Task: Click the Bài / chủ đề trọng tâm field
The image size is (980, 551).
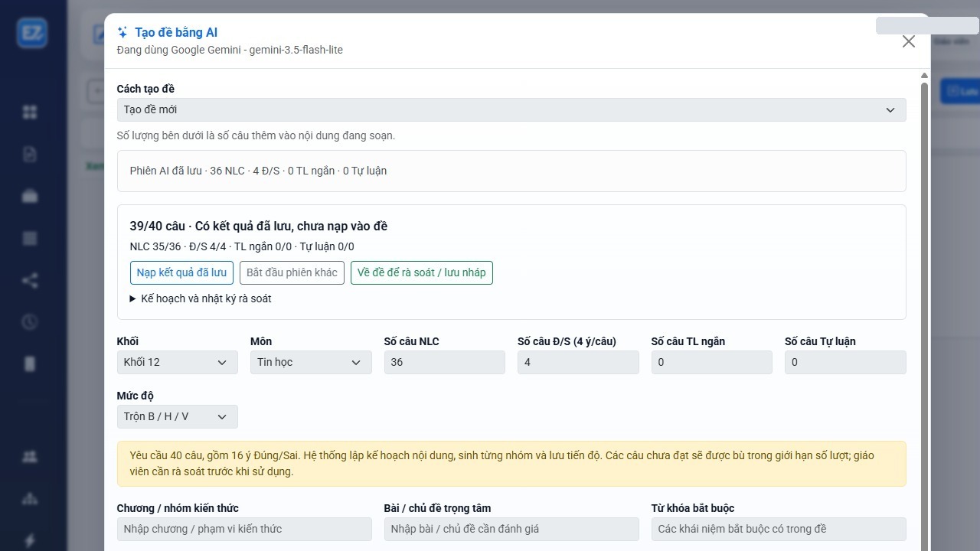Action: 511,529
